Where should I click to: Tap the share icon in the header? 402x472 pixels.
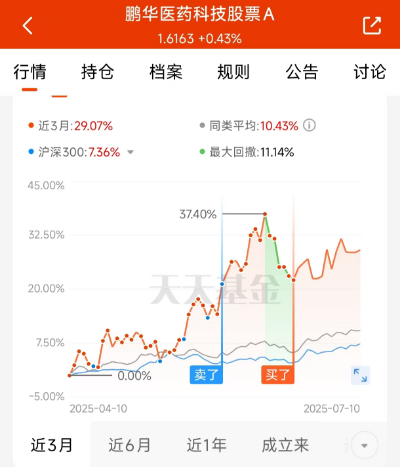(x=372, y=25)
